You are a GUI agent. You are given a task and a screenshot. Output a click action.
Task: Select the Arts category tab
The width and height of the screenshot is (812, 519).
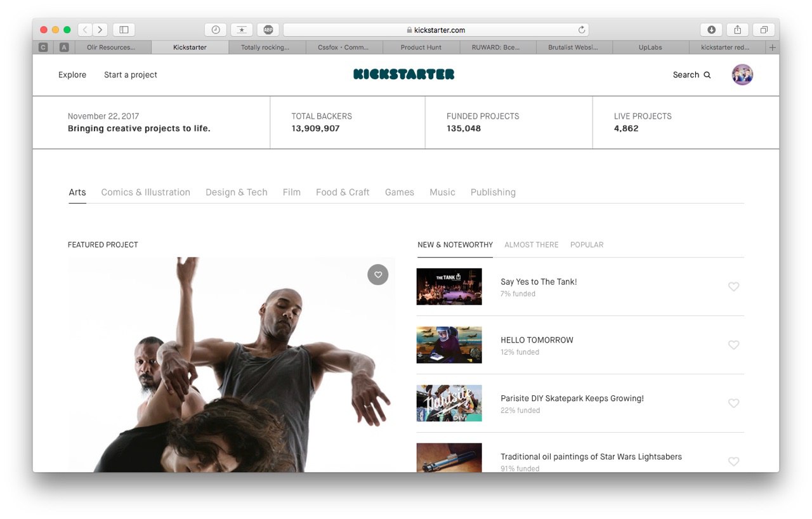[x=77, y=192]
